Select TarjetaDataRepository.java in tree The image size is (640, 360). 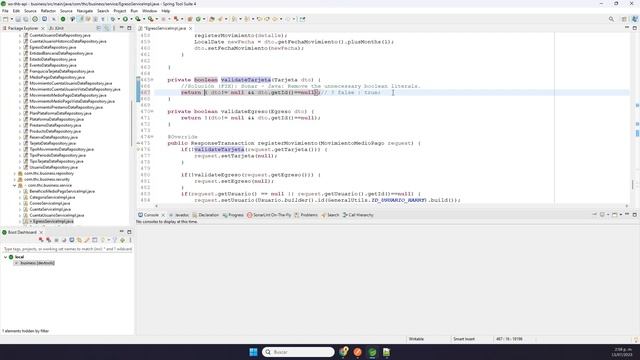click(x=53, y=143)
